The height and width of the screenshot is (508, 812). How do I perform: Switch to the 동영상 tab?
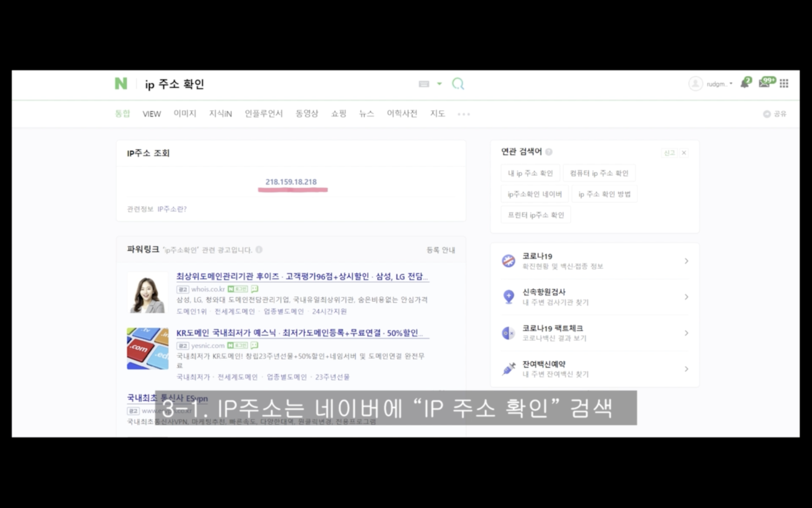coord(307,113)
